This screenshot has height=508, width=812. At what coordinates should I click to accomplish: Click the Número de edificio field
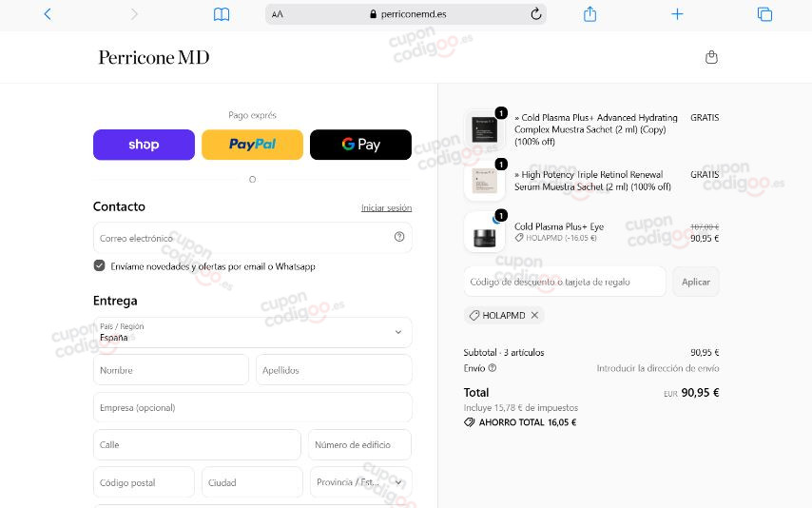(x=360, y=445)
